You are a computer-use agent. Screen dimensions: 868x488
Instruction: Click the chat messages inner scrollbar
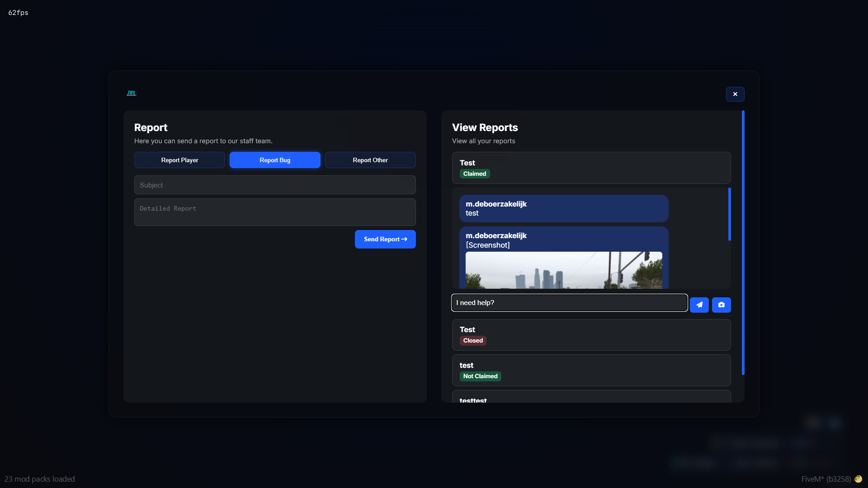[729, 214]
